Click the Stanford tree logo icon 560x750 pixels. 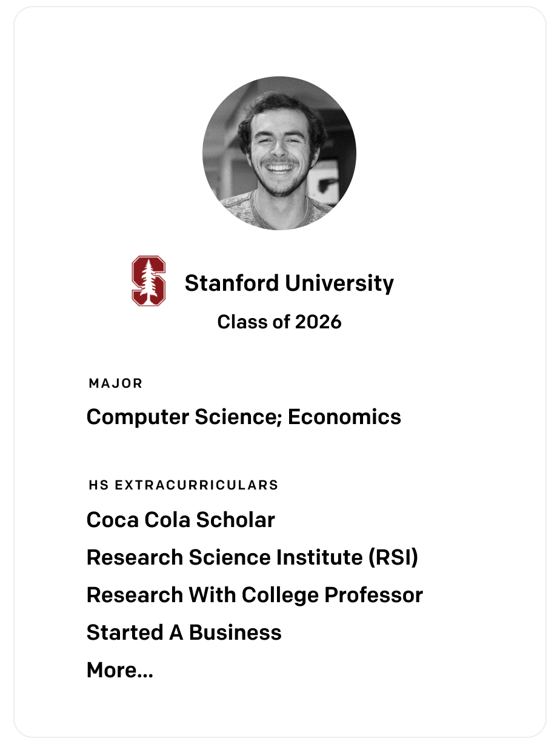point(148,280)
